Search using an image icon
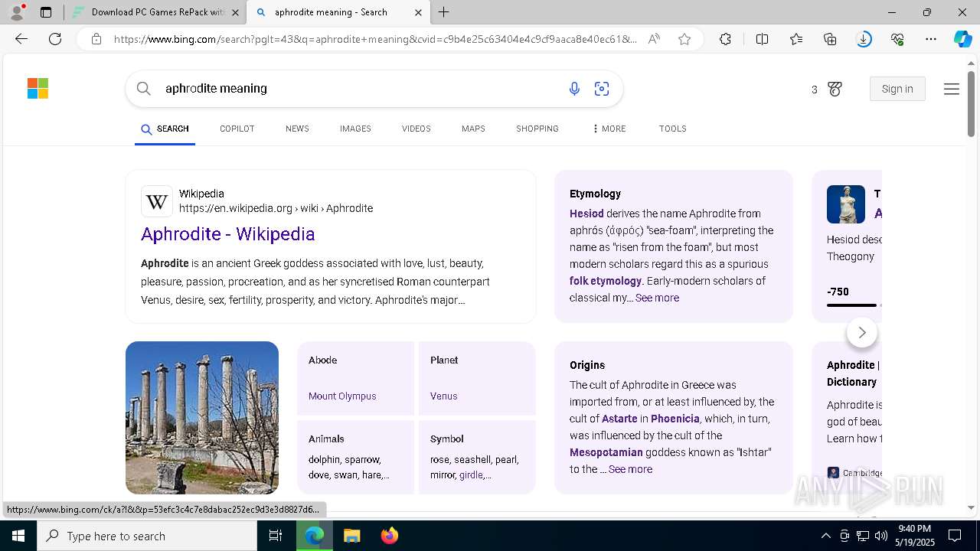Image resolution: width=980 pixels, height=551 pixels. [602, 89]
